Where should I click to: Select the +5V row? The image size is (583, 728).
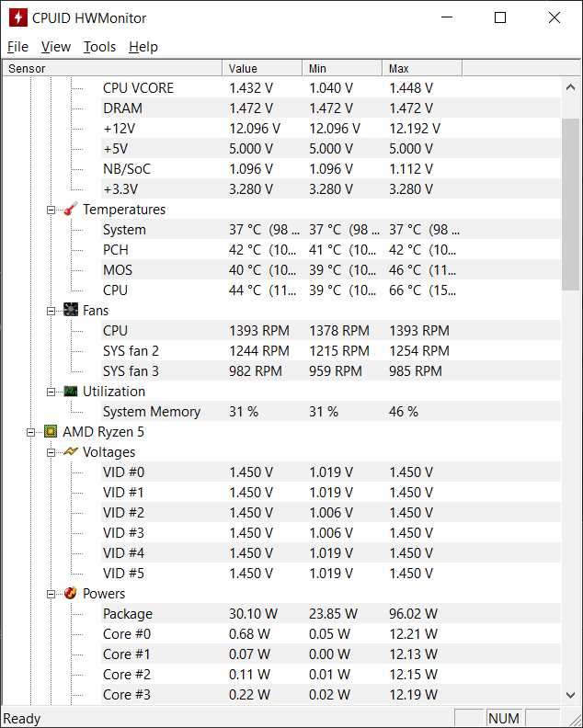tap(330, 149)
